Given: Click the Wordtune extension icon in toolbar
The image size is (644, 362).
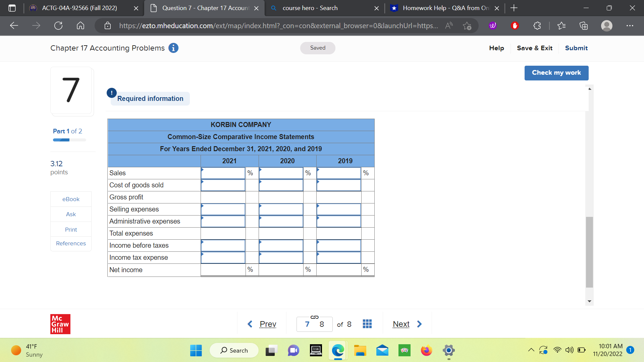Looking at the screenshot, I should pos(492,25).
